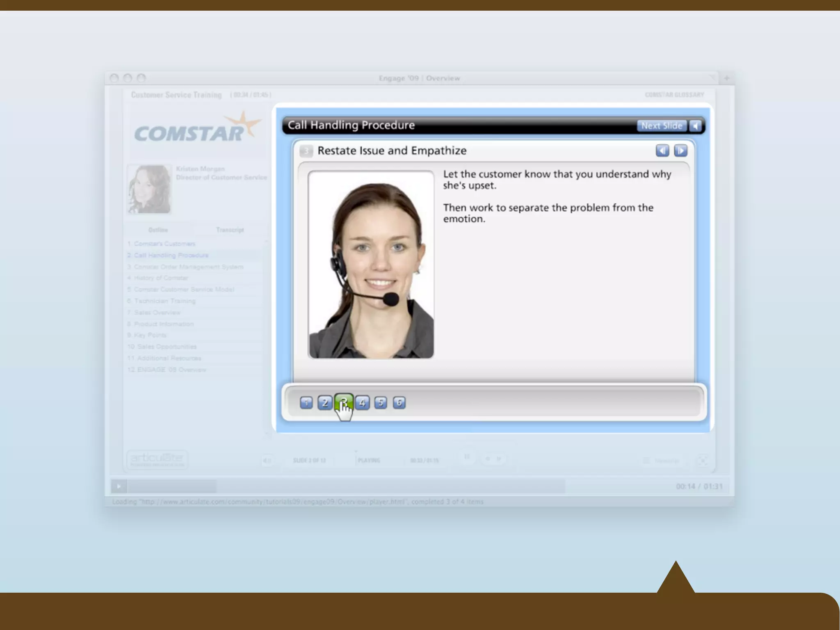This screenshot has width=840, height=630.
Task: Select step 2 numbered button
Action: click(325, 403)
